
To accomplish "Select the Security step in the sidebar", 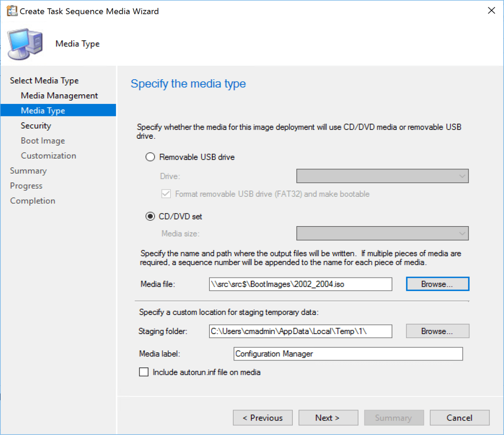I will tap(36, 125).
